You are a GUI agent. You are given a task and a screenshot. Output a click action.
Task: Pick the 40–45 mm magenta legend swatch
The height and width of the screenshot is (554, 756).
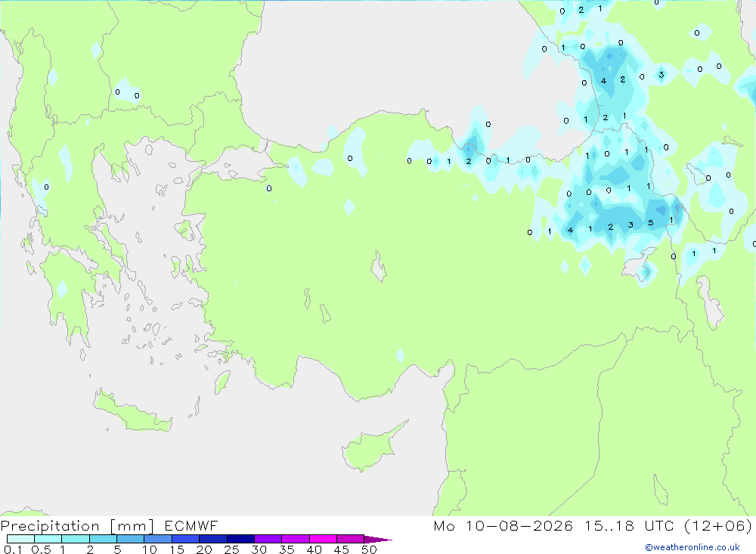tap(323, 539)
